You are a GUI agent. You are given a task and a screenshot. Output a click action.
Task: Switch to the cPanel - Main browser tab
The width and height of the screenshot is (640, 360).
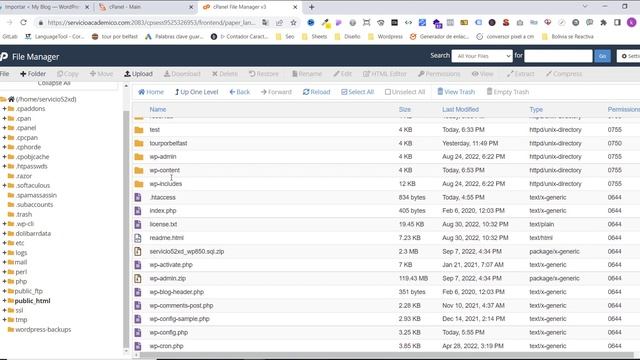point(147,7)
